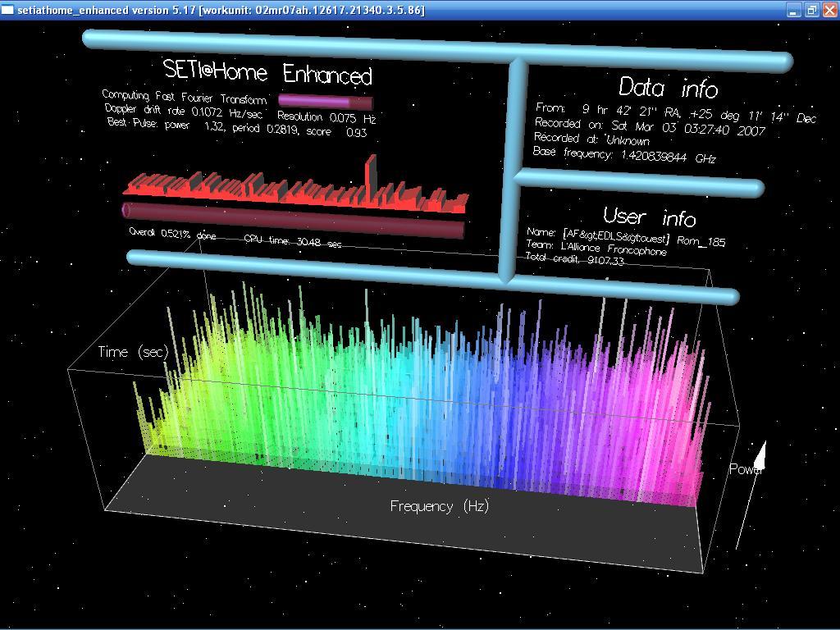Click the Frequency (Hz) axis label

coord(439,506)
